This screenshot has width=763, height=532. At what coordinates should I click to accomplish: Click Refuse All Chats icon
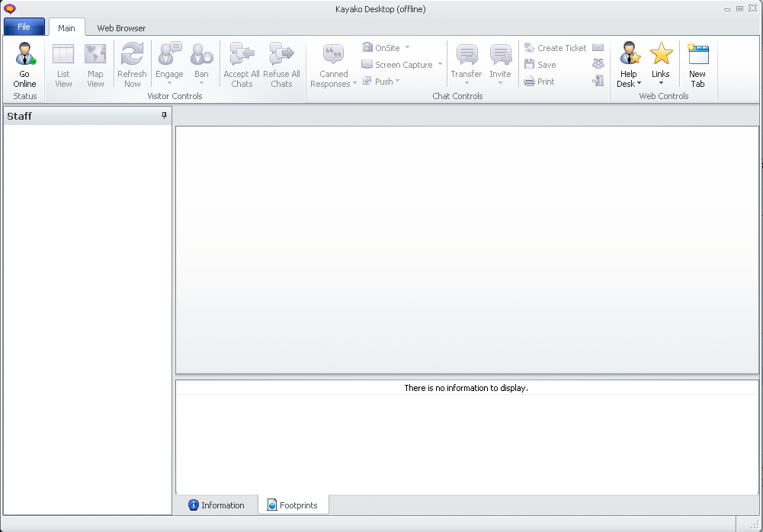pos(281,56)
